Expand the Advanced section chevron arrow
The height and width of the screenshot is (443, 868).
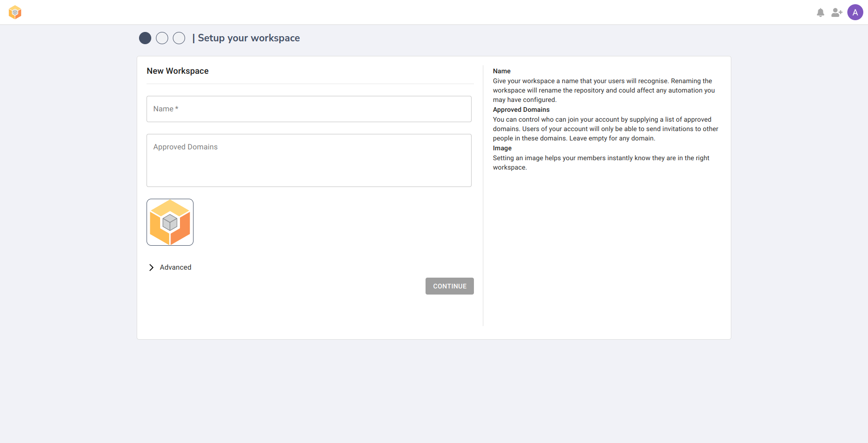coord(151,267)
